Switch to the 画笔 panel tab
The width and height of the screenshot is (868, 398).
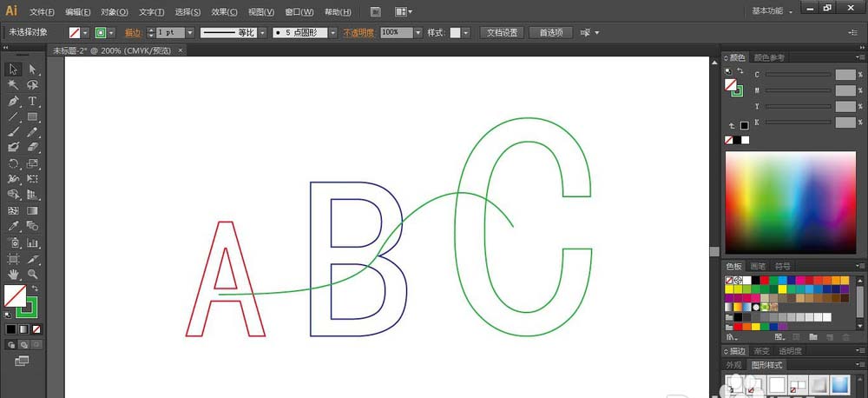click(x=758, y=266)
